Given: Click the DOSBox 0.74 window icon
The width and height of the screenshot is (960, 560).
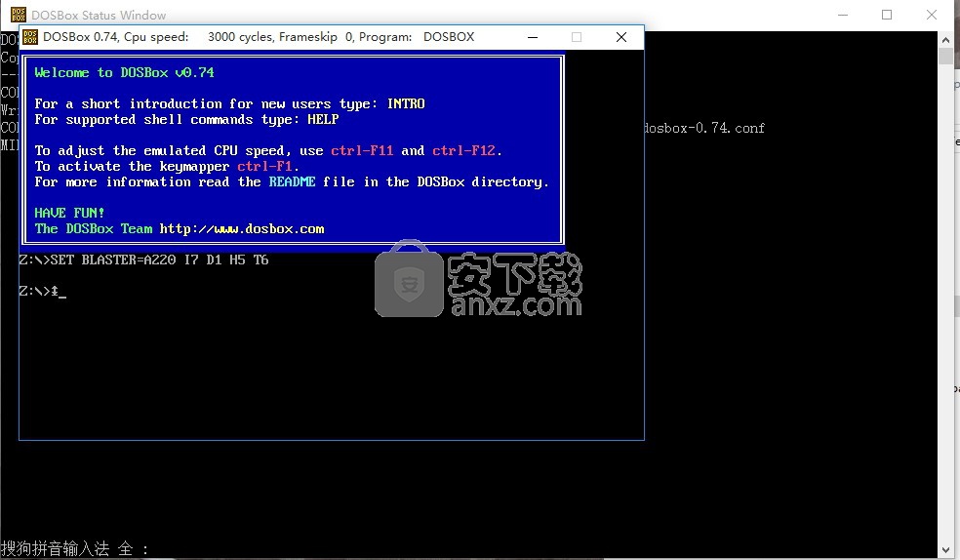Looking at the screenshot, I should (29, 37).
